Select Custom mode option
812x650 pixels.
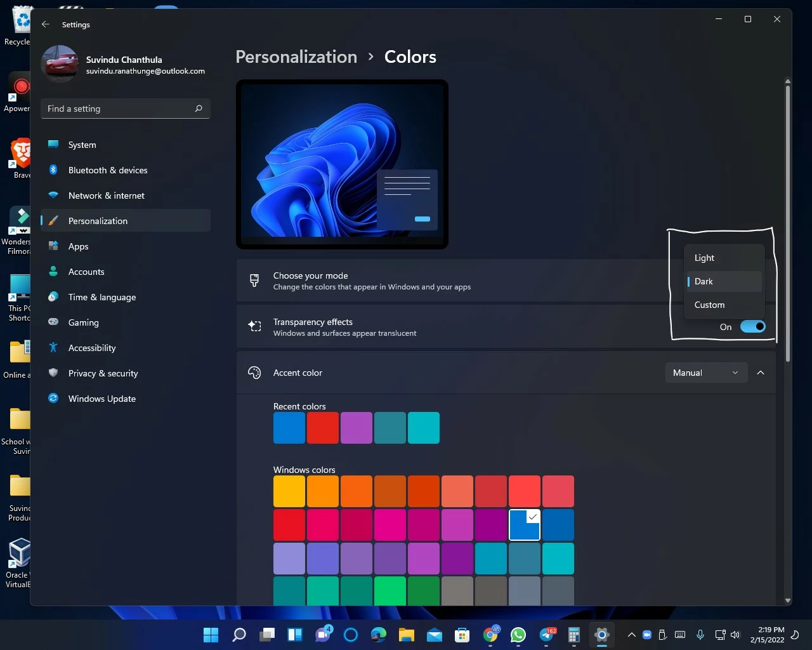(724, 305)
